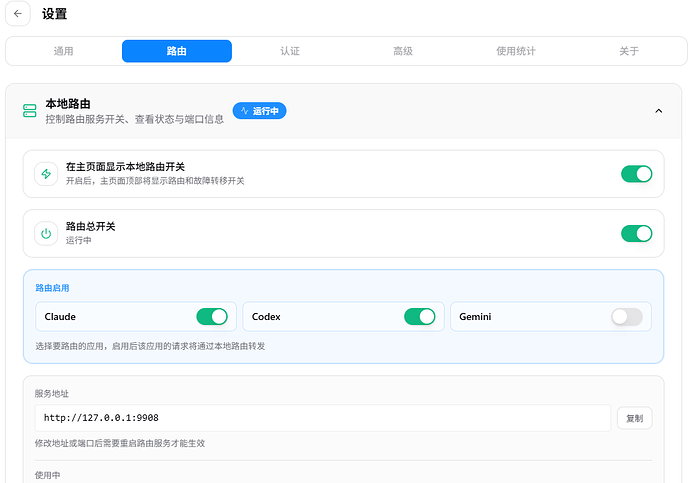The image size is (690, 483).
Task: Click the 使用中 label
Action: [48, 476]
